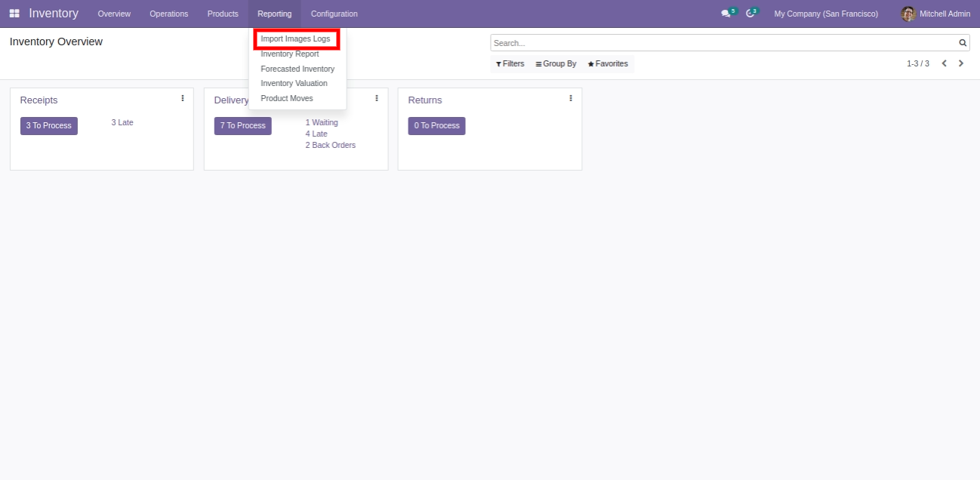This screenshot has height=480, width=980.
Task: Click into the Search input field
Action: (723, 43)
